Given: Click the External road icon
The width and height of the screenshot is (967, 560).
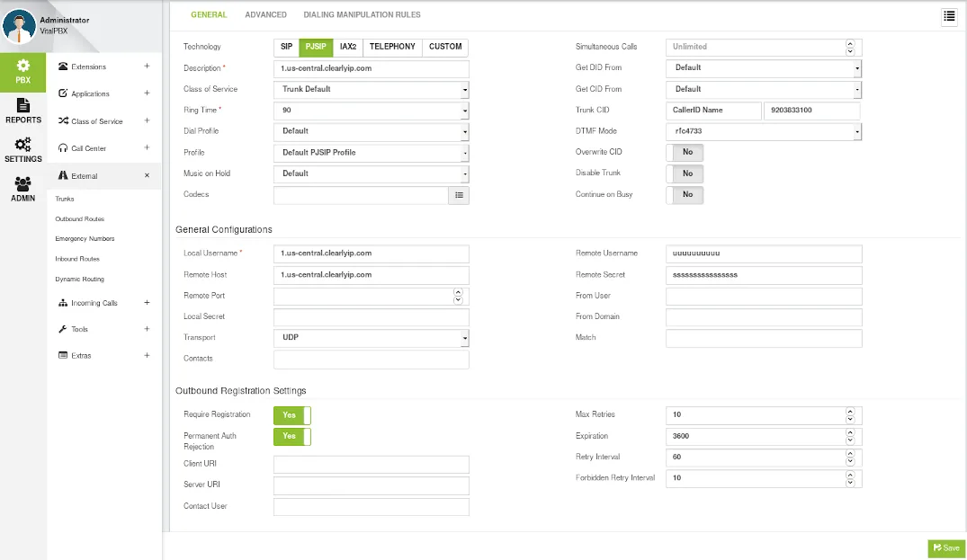Looking at the screenshot, I should tap(63, 175).
